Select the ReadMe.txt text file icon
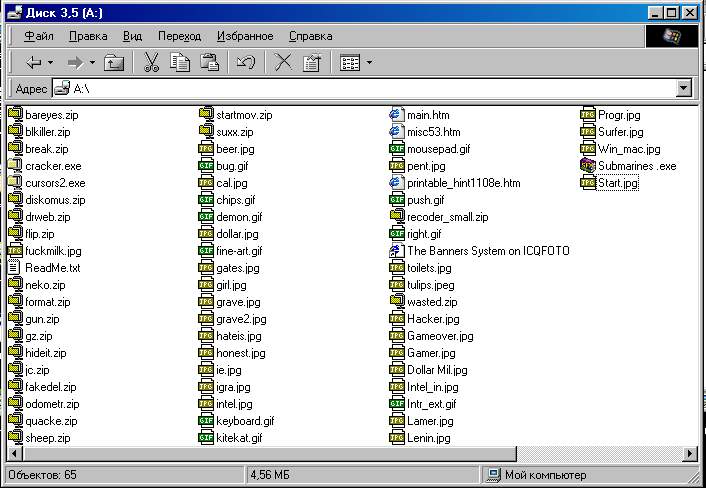 pyautogui.click(x=14, y=267)
